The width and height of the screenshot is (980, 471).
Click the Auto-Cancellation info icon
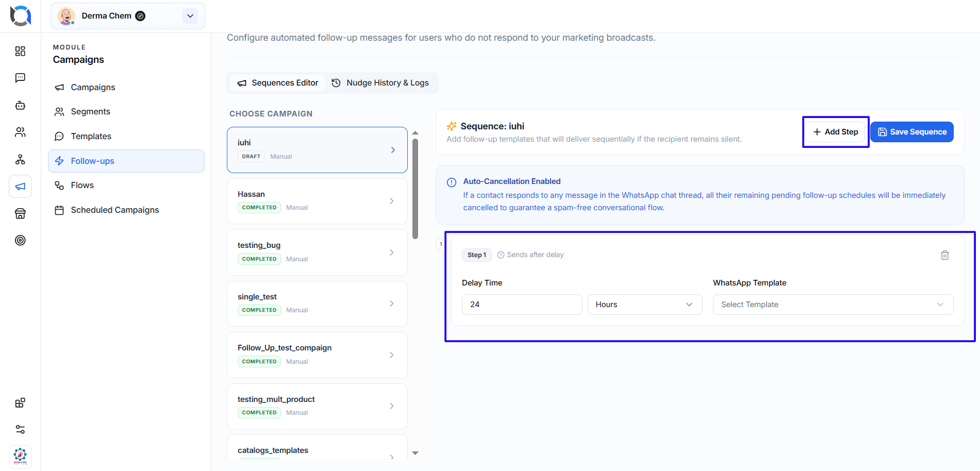click(x=452, y=182)
